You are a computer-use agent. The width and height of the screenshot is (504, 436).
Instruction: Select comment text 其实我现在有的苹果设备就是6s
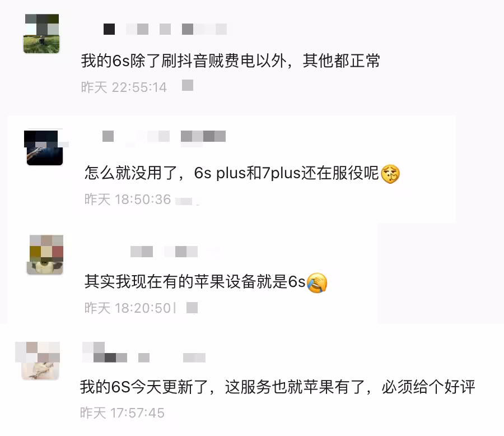point(195,281)
